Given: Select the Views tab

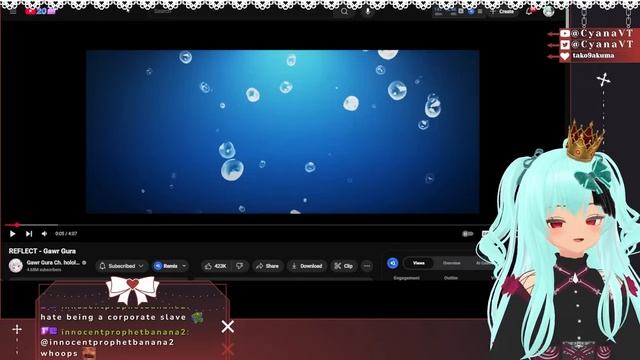Looking at the screenshot, I should (418, 263).
